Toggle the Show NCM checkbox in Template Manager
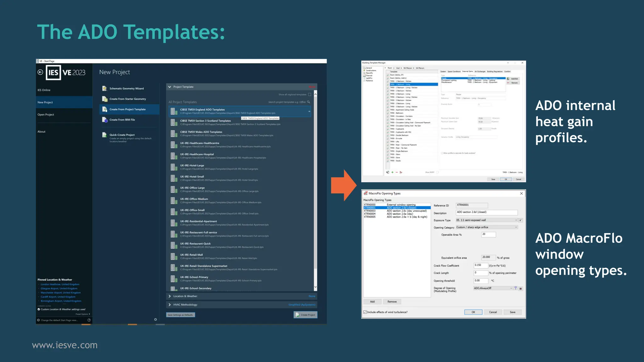This screenshot has width=644, height=362. click(x=438, y=172)
